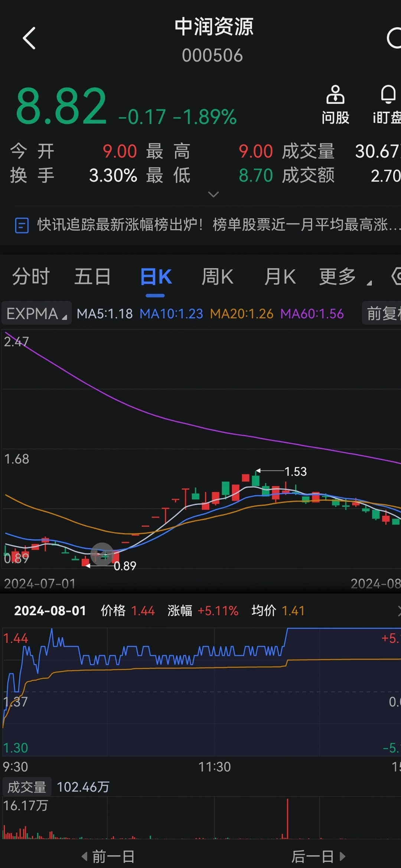401x868 pixels.
Task: Tap the MA20:1.26 value
Action: (242, 314)
